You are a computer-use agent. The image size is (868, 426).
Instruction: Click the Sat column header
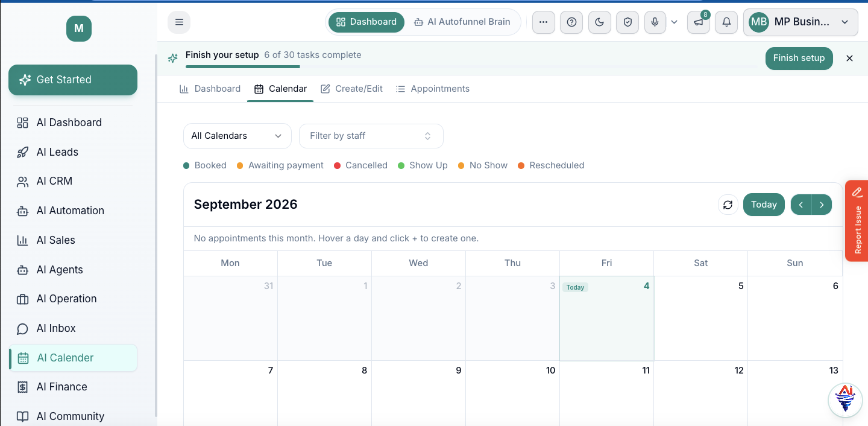point(701,263)
